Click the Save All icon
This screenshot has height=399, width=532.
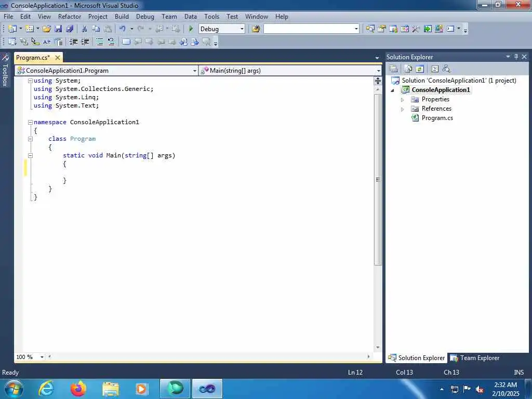pyautogui.click(x=70, y=29)
